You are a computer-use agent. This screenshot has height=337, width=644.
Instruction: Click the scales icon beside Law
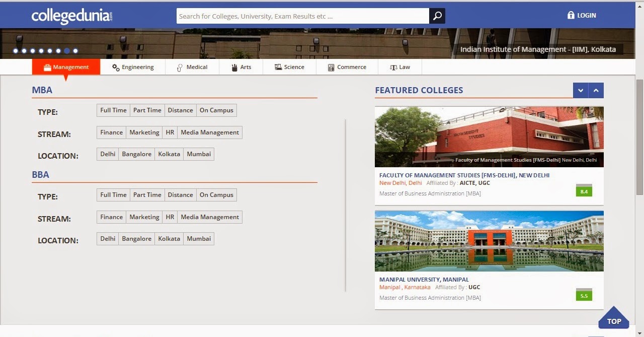pyautogui.click(x=393, y=68)
